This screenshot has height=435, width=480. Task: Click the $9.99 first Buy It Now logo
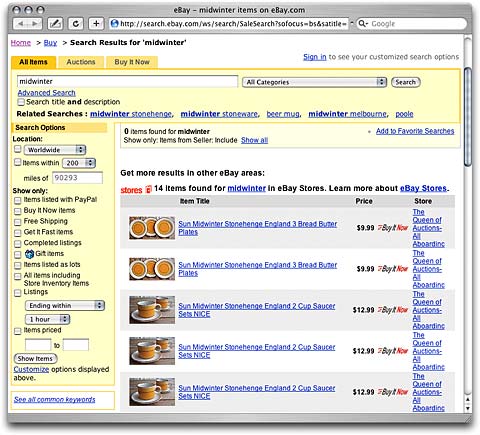[393, 228]
